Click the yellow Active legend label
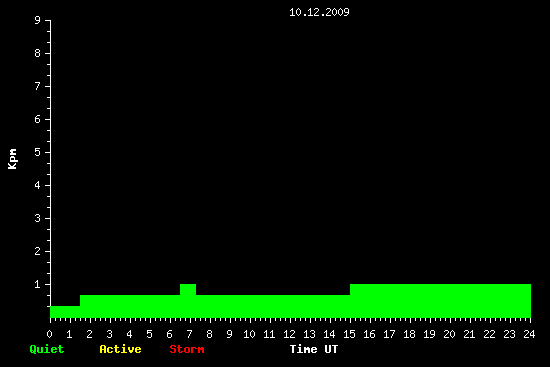This screenshot has height=367, width=550. (x=120, y=349)
